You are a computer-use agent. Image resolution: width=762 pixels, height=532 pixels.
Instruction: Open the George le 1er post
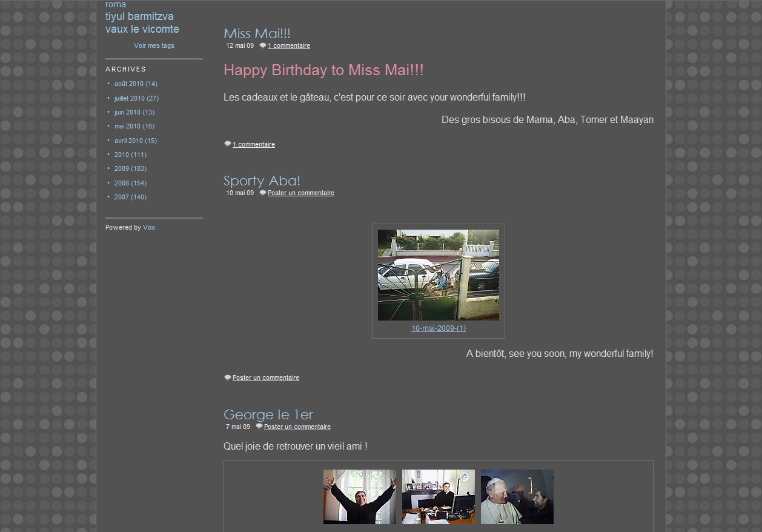tap(268, 414)
